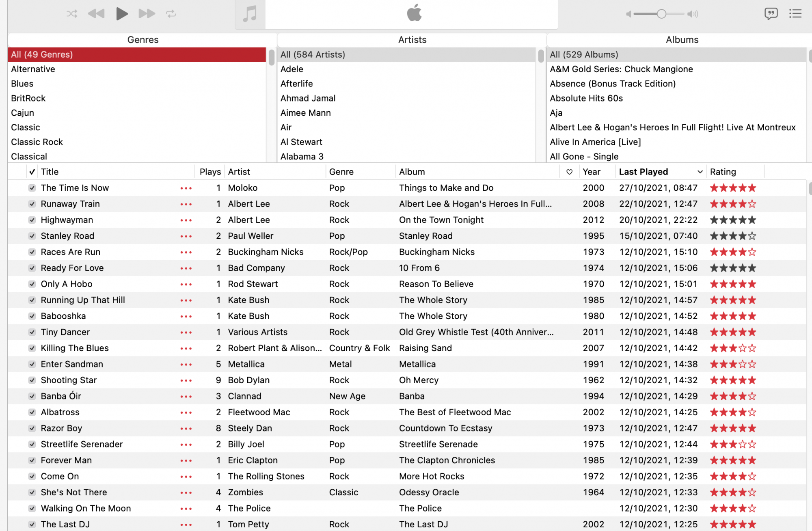This screenshot has height=531, width=812.
Task: Click the music note artwork icon
Action: tap(250, 14)
